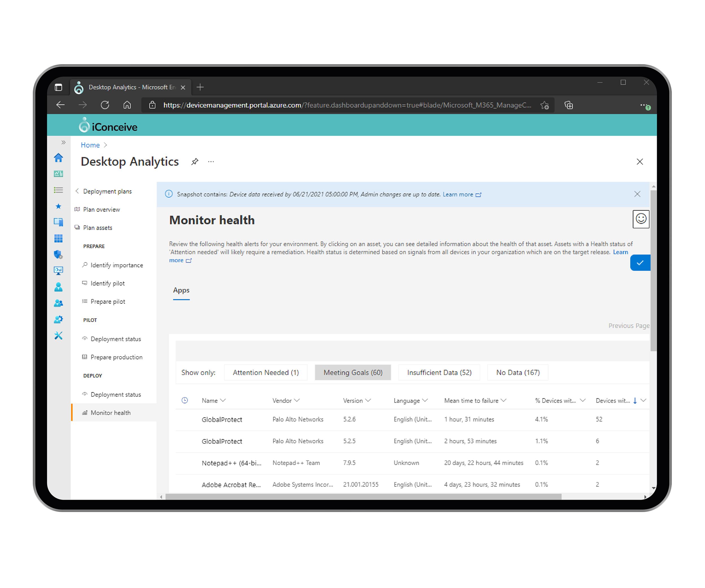Click the browser refresh icon
The image size is (705, 588).
click(105, 105)
